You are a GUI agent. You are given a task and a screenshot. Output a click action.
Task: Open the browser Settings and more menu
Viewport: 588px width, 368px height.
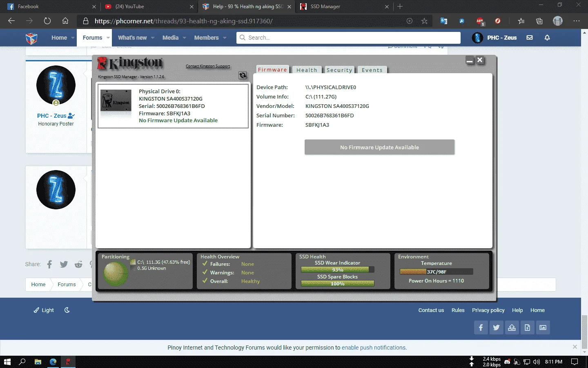pos(577,21)
